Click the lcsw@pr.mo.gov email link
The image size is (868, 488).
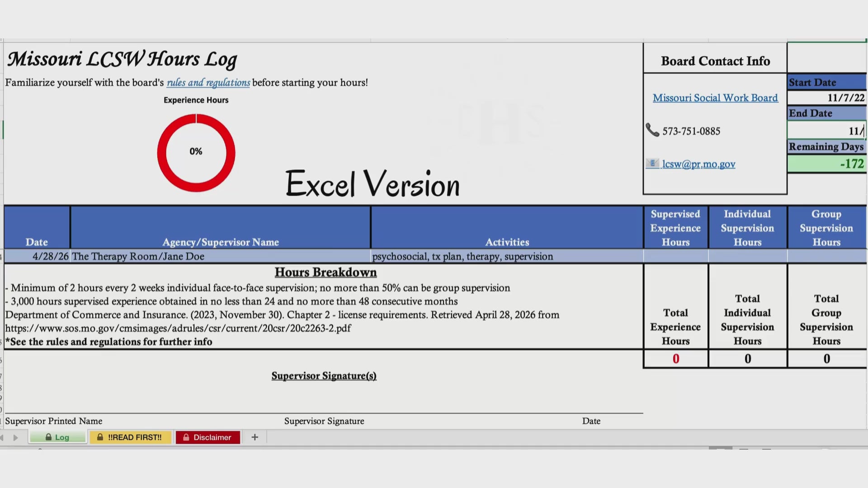(x=698, y=164)
